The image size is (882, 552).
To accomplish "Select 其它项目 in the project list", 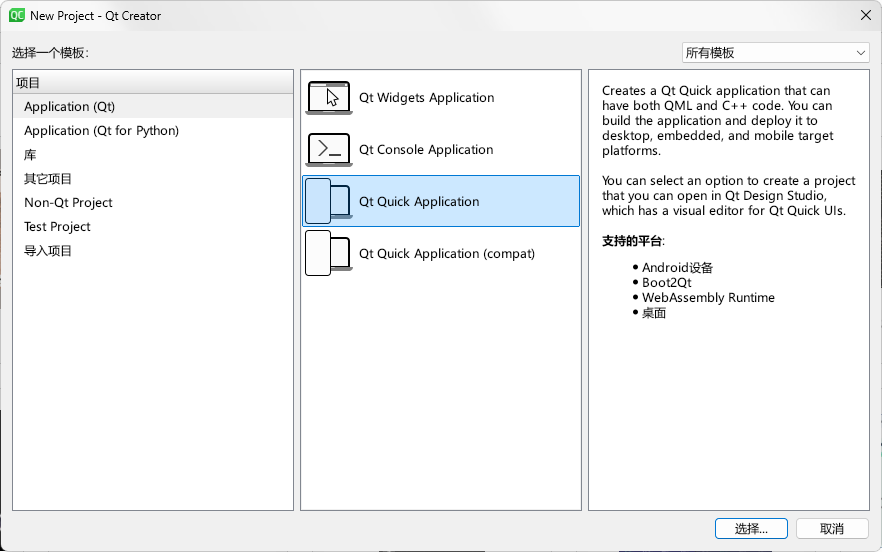I will pos(48,179).
